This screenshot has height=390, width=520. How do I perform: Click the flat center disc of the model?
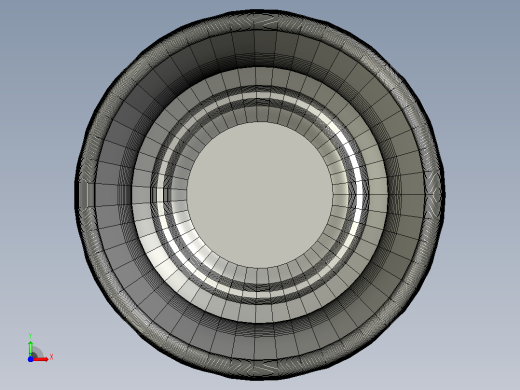[260, 195]
